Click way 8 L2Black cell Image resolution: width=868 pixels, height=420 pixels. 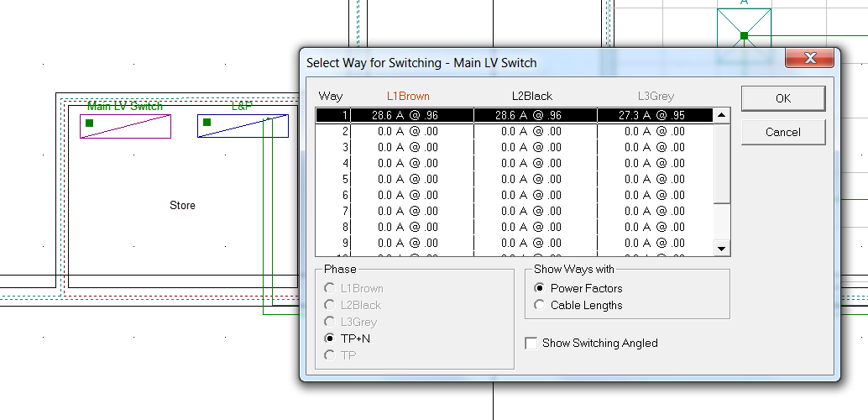coord(536,227)
